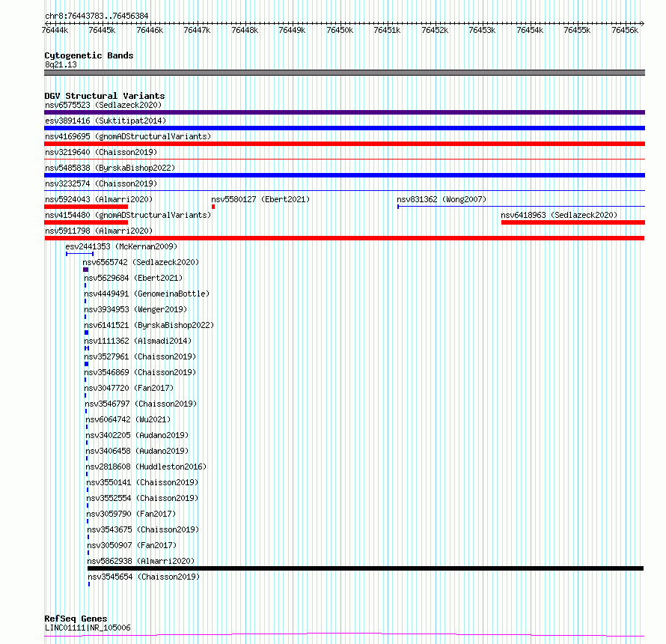
Task: Select the red nsv5924043 variant bar
Action: (x=86, y=207)
